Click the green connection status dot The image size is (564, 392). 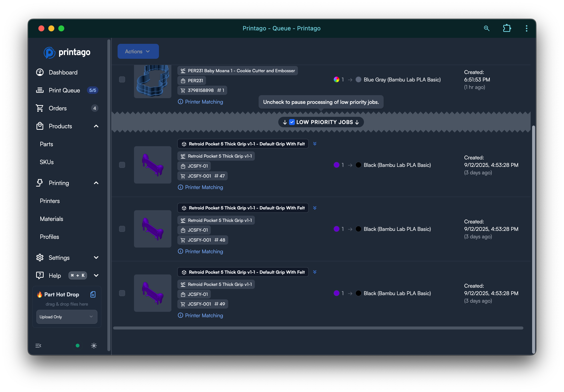click(x=77, y=346)
